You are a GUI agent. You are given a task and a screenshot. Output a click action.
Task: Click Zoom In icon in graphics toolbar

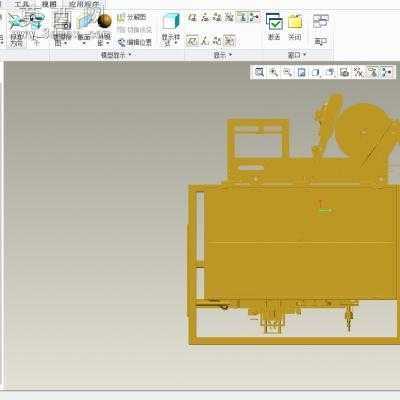(x=274, y=72)
